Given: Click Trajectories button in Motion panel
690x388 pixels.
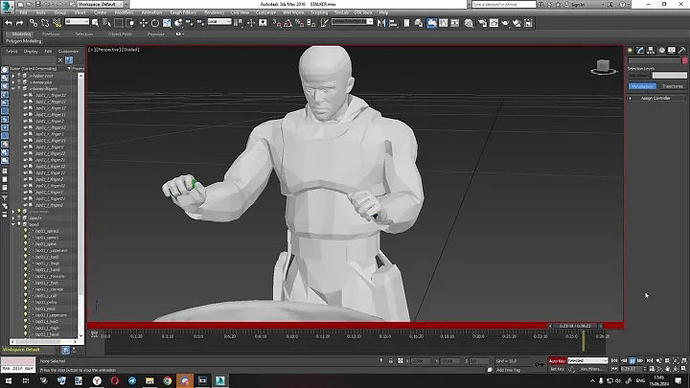Looking at the screenshot, I should tap(672, 86).
